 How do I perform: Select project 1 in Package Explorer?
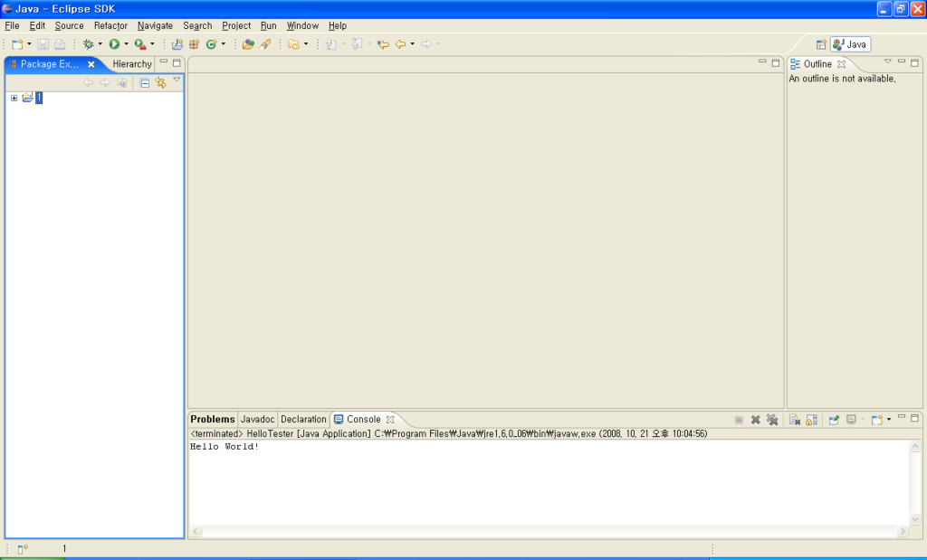coord(39,98)
